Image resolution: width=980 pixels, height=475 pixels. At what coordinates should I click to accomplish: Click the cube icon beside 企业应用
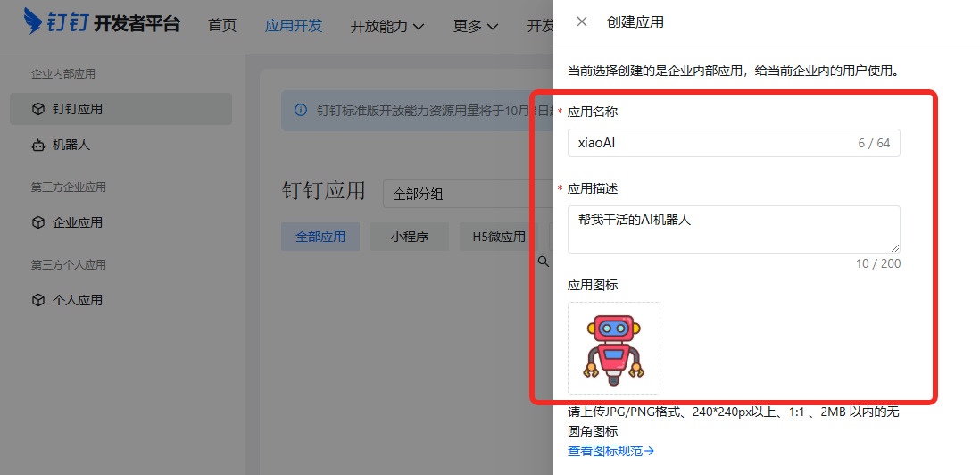(37, 222)
